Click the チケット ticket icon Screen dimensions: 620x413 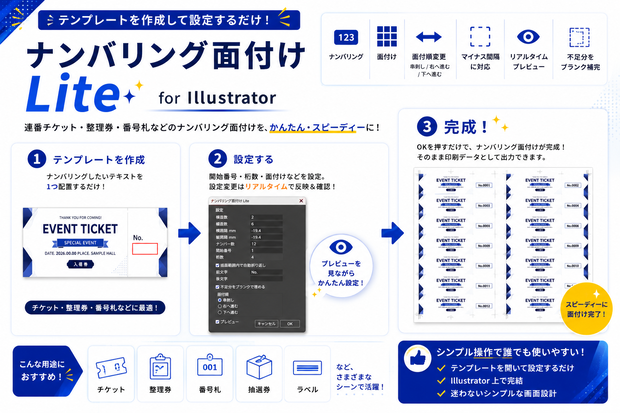111,368
